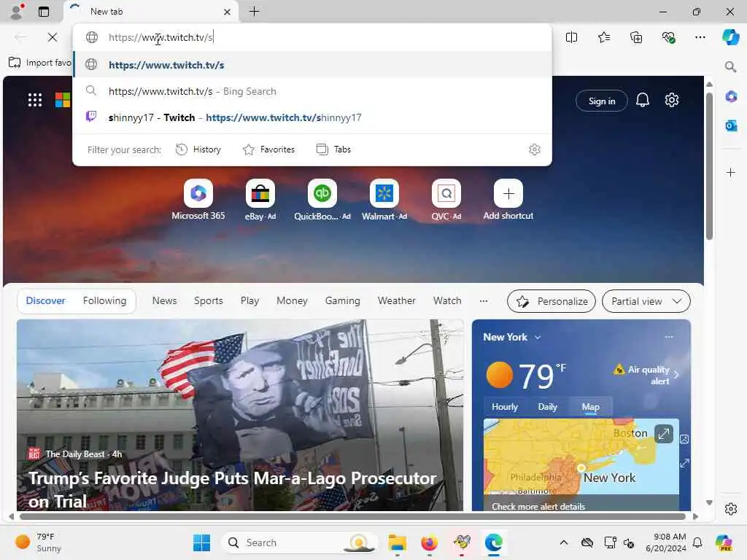Open the app launcher grid icon
747x560 pixels.
35,100
